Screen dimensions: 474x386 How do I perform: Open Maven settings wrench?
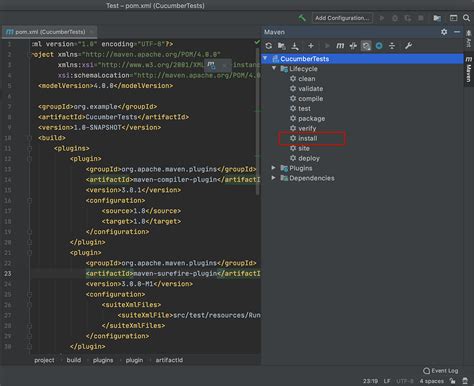point(408,46)
